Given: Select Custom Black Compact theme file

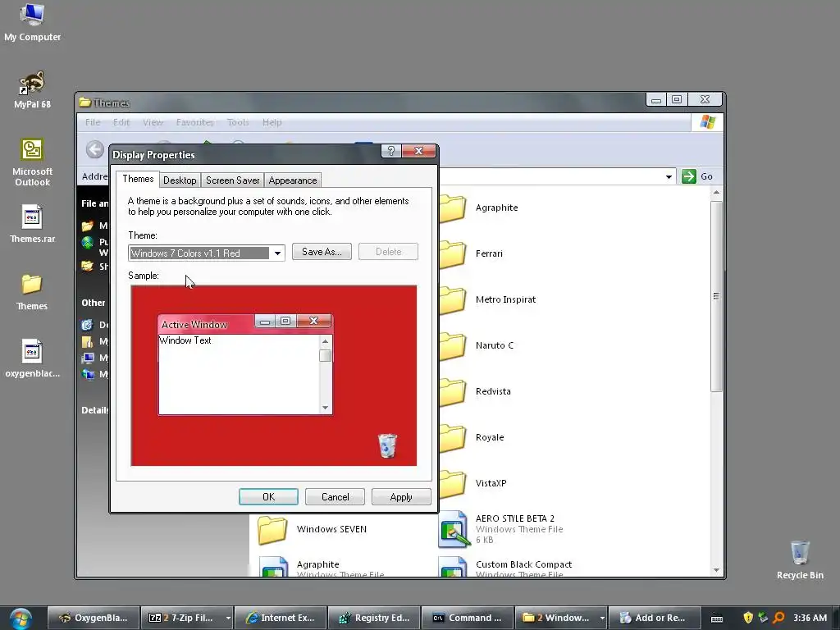Looking at the screenshot, I should (505, 567).
